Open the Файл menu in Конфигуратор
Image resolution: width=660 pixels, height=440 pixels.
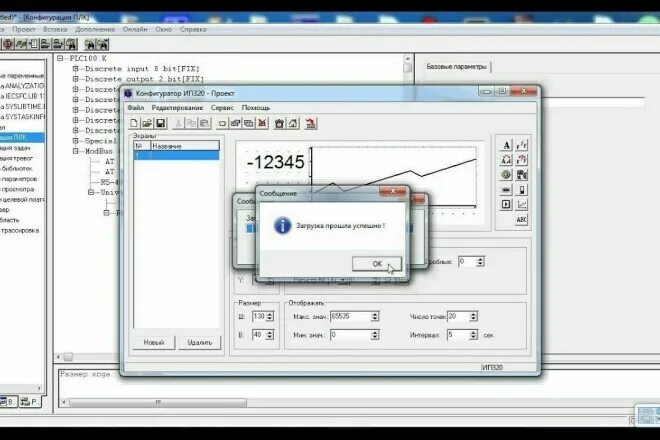tap(136, 108)
